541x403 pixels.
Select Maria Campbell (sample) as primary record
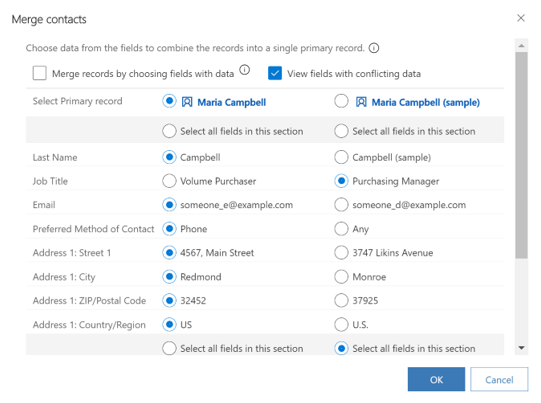[341, 101]
